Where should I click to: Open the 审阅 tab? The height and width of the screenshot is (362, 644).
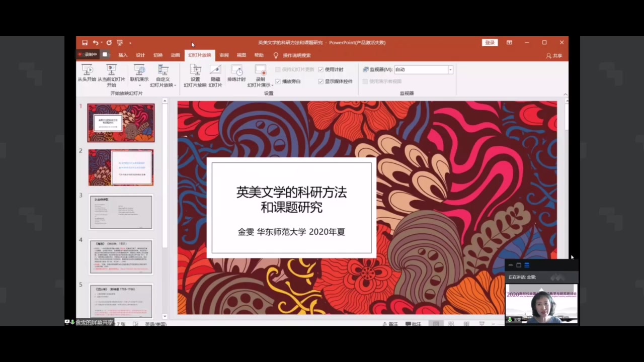tap(224, 55)
